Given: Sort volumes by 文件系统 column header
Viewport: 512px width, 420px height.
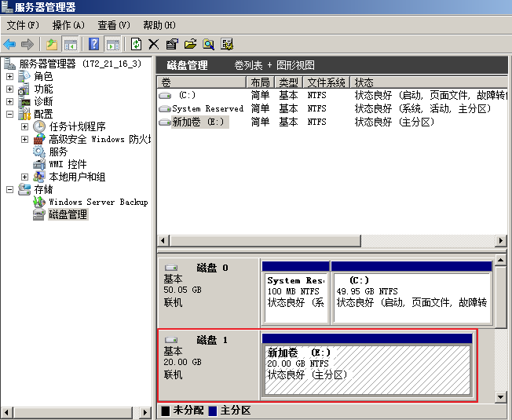Looking at the screenshot, I should click(x=325, y=82).
